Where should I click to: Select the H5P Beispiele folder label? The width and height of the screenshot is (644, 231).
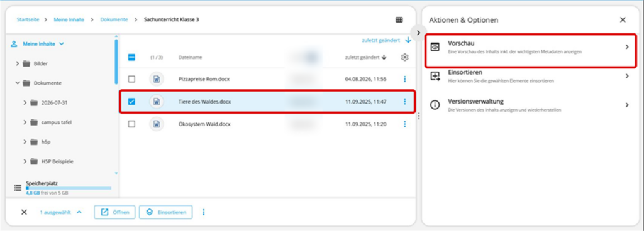57,162
